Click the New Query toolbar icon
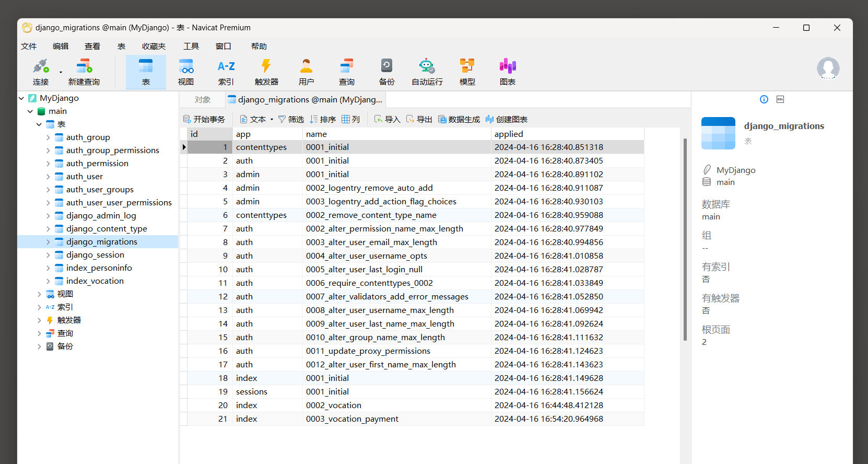 (84, 72)
